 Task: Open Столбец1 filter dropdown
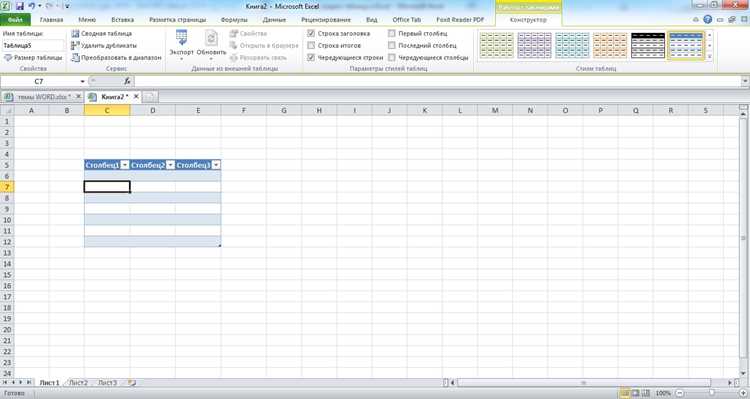pyautogui.click(x=125, y=165)
